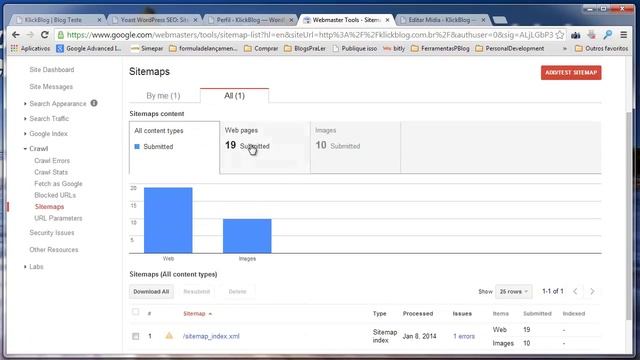Click the Download All button
This screenshot has width=640, height=360.
pyautogui.click(x=151, y=291)
